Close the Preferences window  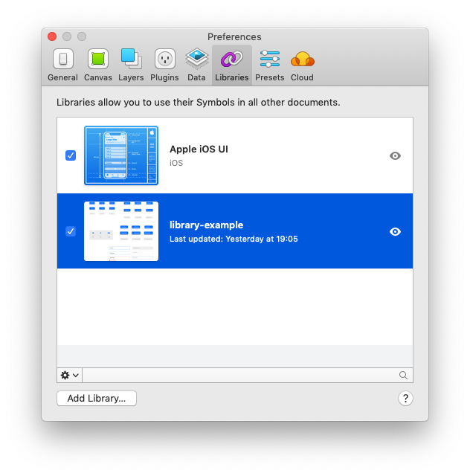52,36
